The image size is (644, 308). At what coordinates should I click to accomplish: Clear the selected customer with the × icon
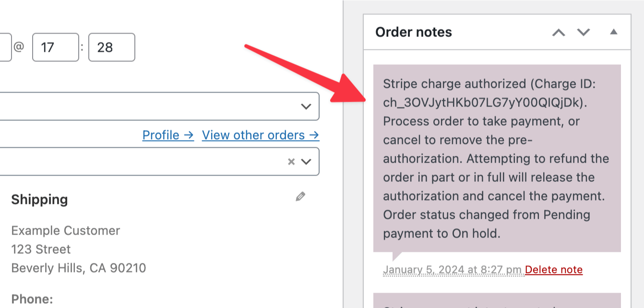pos(291,162)
